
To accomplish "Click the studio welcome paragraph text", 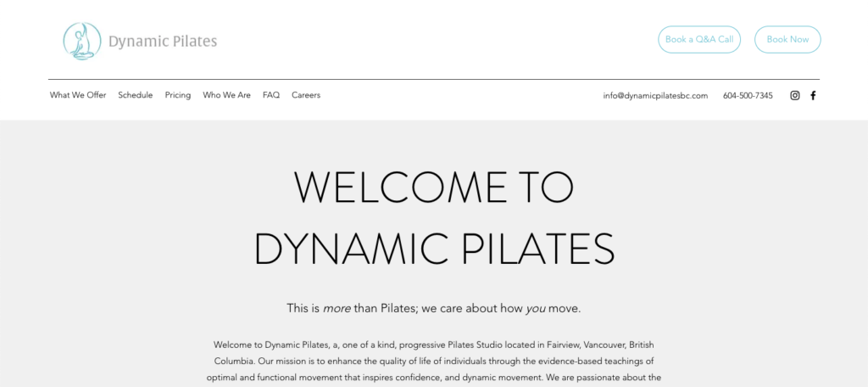I will click(434, 361).
